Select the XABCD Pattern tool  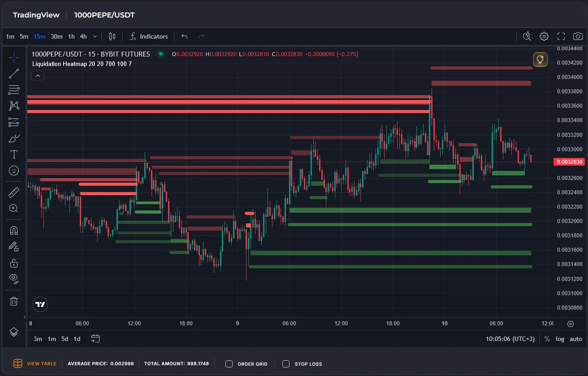point(14,105)
